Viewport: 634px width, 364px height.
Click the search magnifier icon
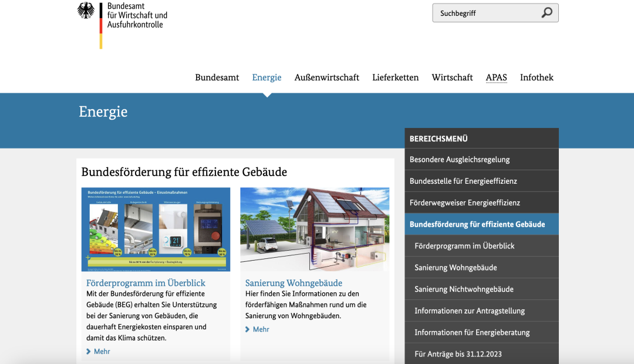[x=547, y=13]
